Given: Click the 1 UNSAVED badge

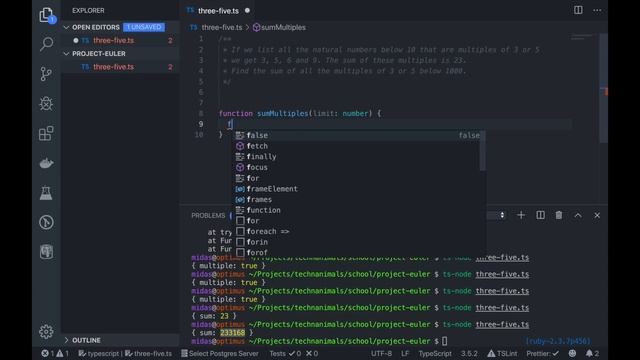Looking at the screenshot, I should point(144,27).
